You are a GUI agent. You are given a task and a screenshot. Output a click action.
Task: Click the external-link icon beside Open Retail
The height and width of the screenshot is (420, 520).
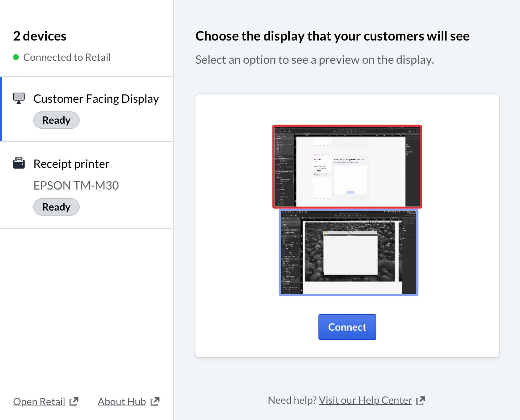pos(74,402)
